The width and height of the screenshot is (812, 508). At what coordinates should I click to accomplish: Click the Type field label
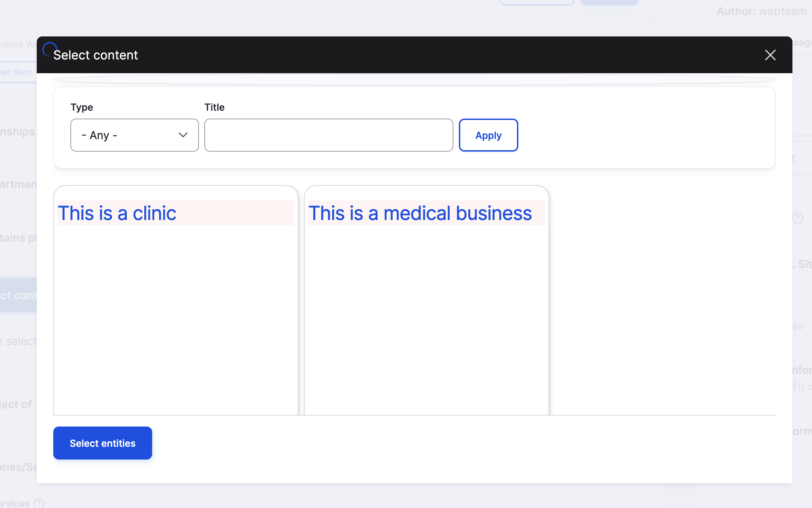(x=82, y=107)
